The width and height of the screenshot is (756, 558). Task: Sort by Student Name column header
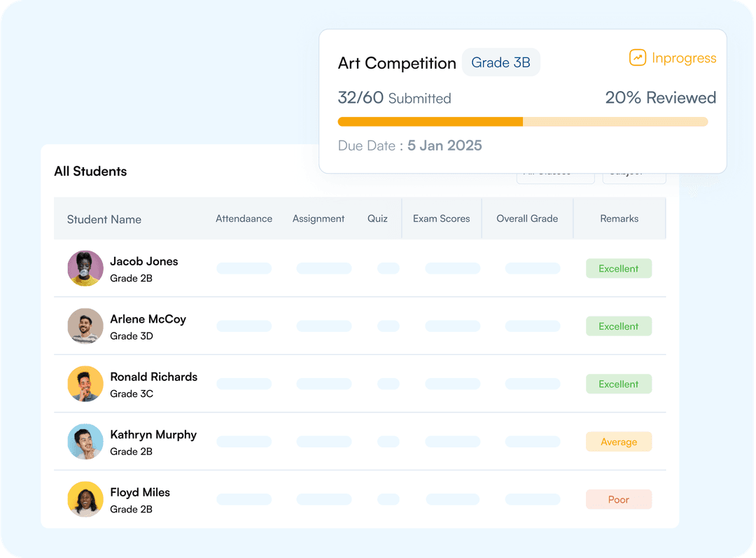pyautogui.click(x=104, y=219)
